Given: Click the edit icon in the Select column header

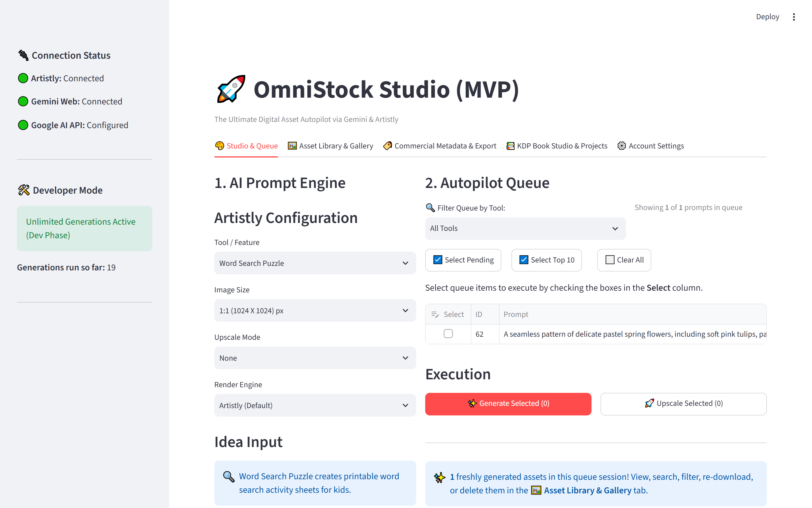Looking at the screenshot, I should (x=435, y=314).
